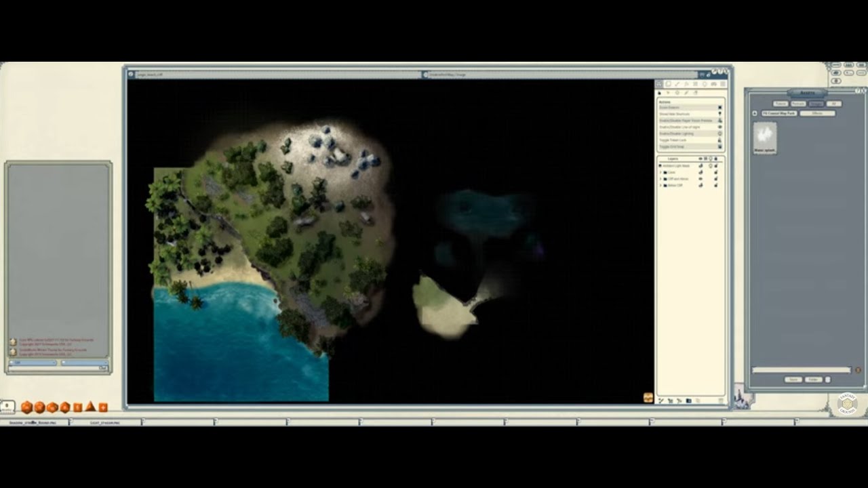
Task: Click the FG Coastal Map Pack button
Action: (x=779, y=113)
